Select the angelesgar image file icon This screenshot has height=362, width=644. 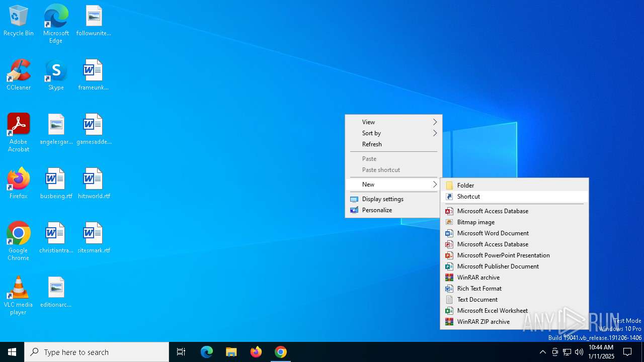click(56, 130)
